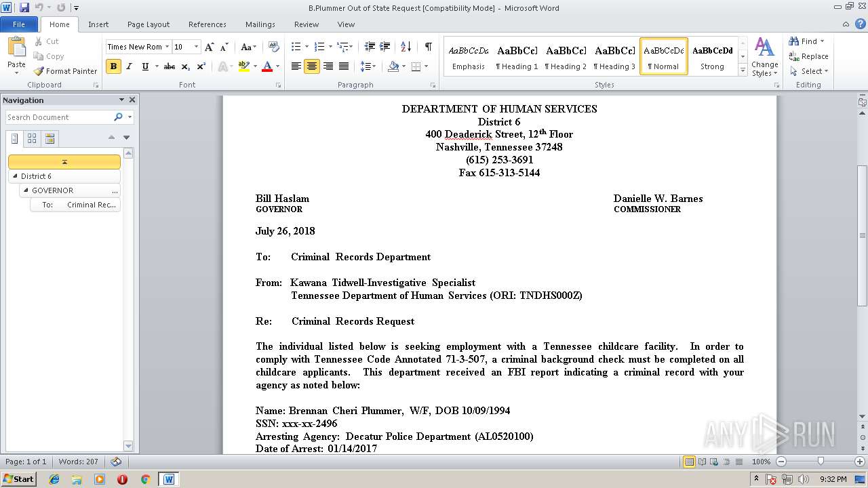Increase paragraph indent
The width and height of the screenshot is (868, 488).
[385, 47]
